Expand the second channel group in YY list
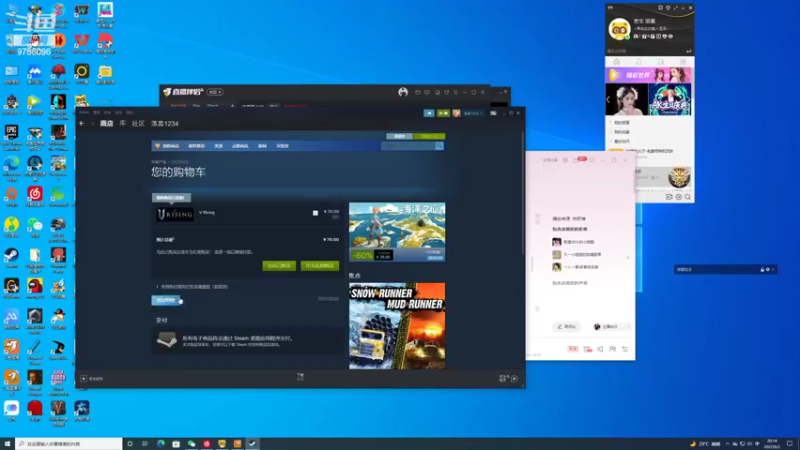 click(611, 132)
